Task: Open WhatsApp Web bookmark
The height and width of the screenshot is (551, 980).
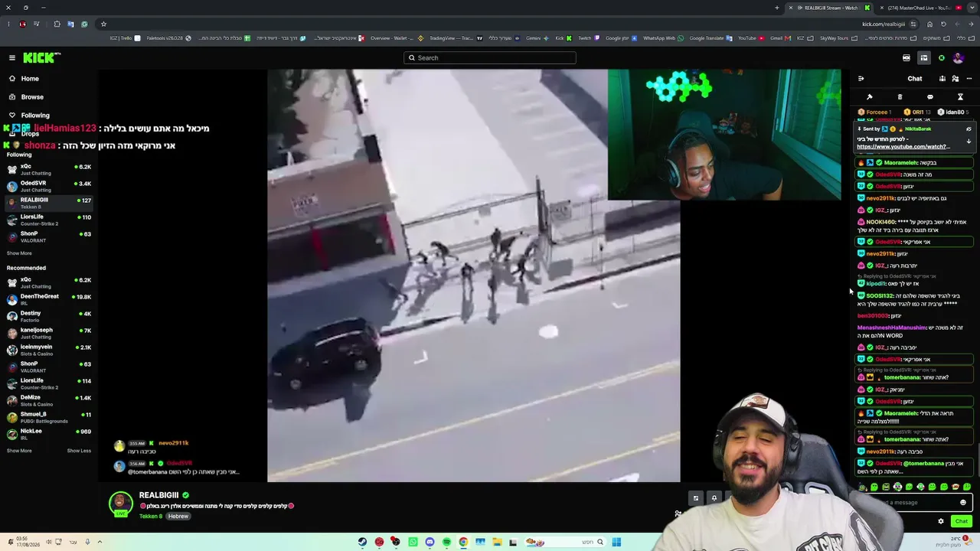Action: [x=663, y=38]
